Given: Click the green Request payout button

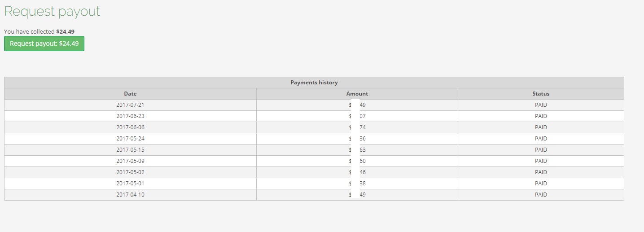Looking at the screenshot, I should pyautogui.click(x=44, y=44).
